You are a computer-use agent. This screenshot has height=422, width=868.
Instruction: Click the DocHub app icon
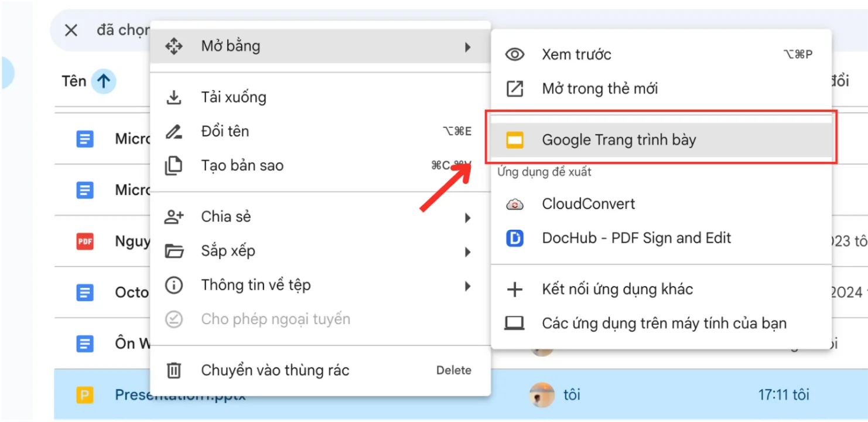coord(515,239)
